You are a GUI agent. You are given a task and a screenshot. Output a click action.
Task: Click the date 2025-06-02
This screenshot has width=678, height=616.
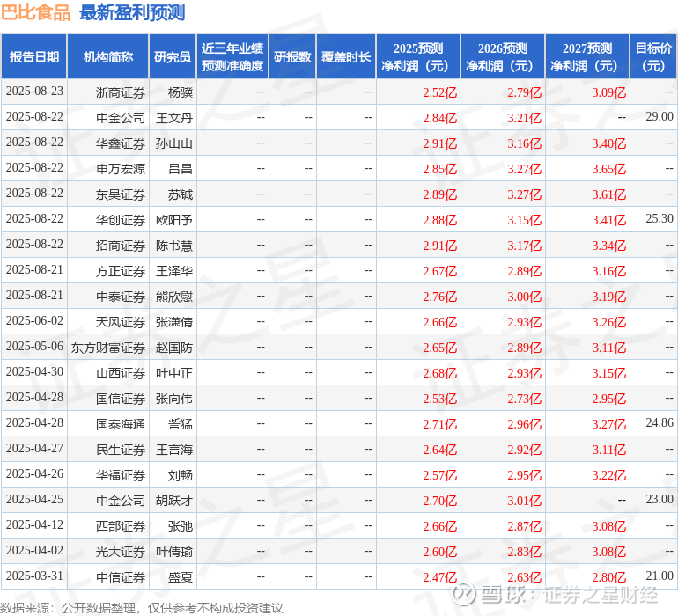[34, 320]
